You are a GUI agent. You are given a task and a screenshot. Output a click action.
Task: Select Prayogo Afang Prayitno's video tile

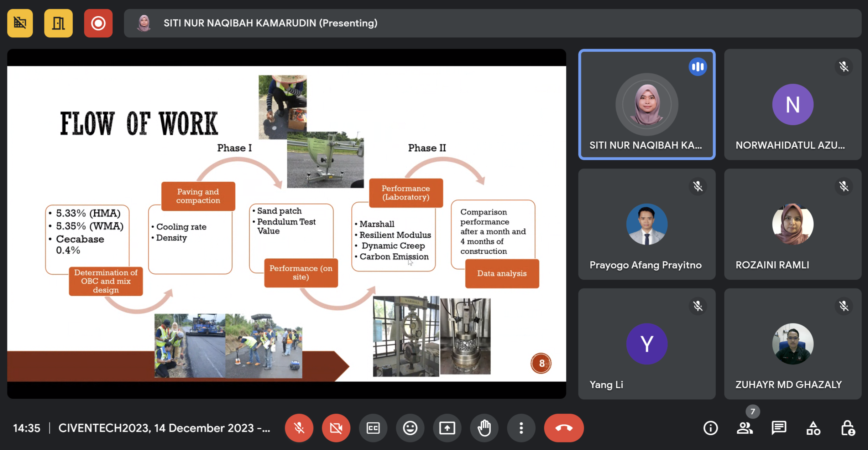point(647,224)
